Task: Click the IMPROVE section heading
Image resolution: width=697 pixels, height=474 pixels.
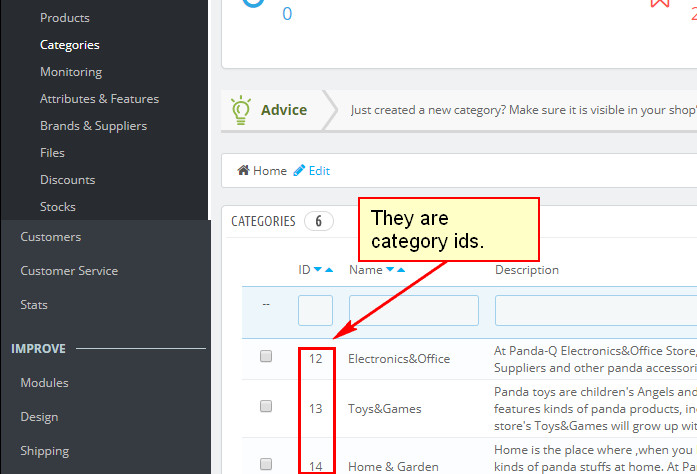Action: [39, 349]
